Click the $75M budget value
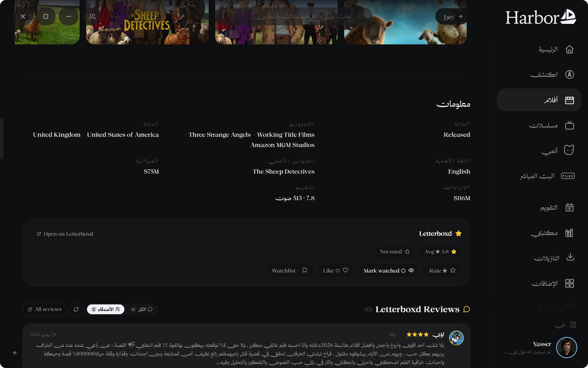Viewport: 588px width, 368px height. [151, 172]
